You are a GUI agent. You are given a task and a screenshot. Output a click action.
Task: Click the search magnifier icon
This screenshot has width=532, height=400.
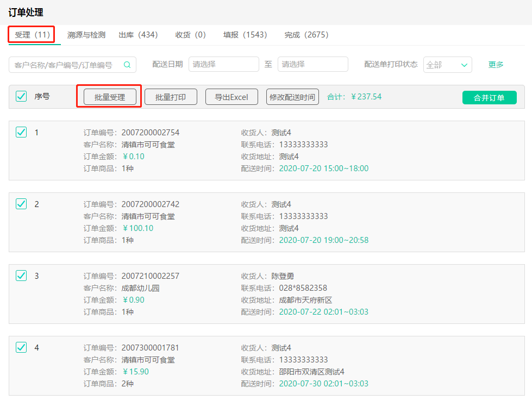click(127, 65)
